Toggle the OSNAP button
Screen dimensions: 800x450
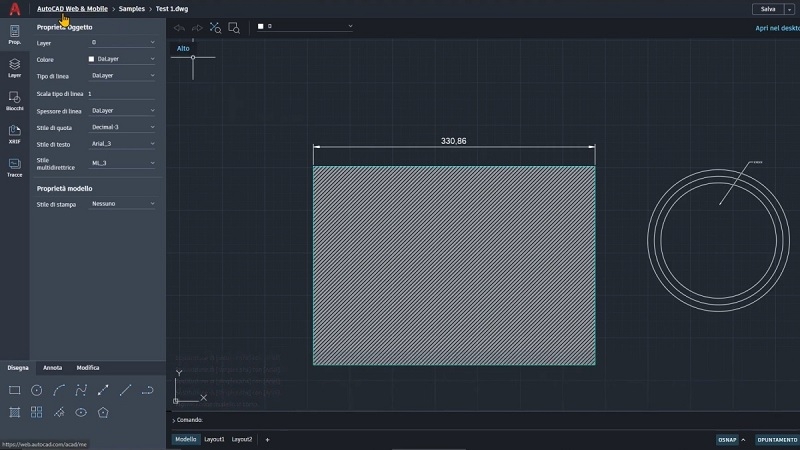tap(727, 440)
